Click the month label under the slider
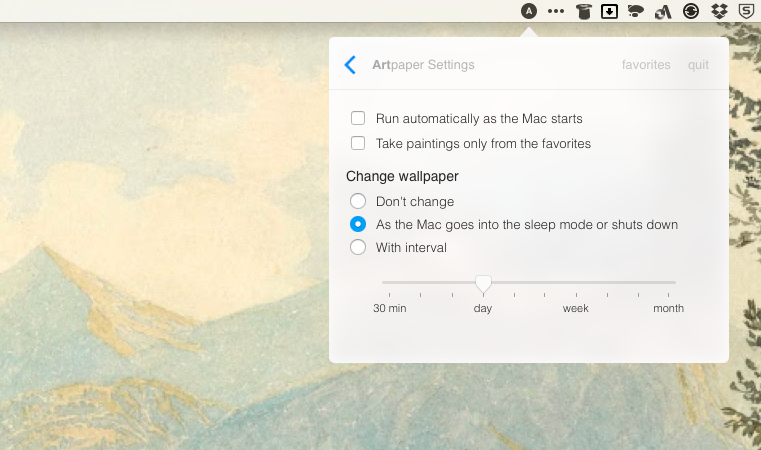The width and height of the screenshot is (761, 450). 668,308
